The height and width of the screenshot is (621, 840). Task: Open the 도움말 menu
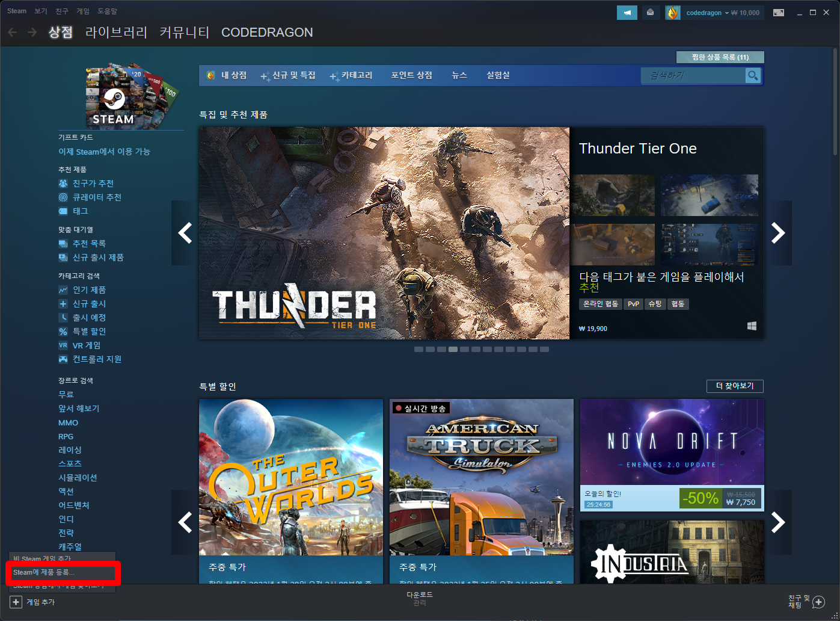(107, 11)
